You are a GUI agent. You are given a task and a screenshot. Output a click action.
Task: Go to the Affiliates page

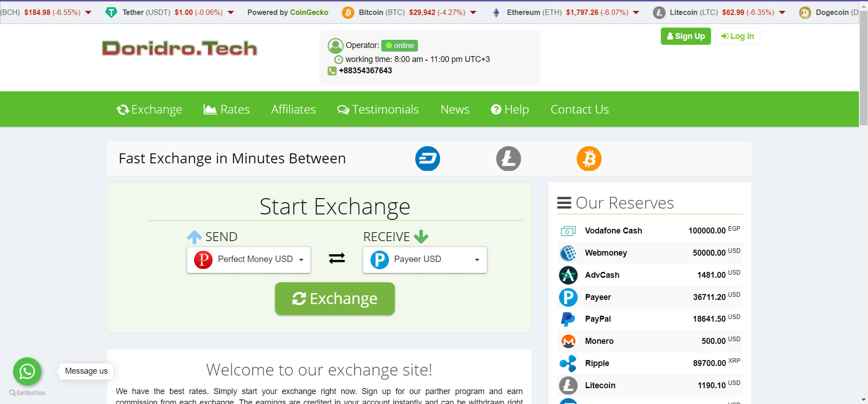[294, 109]
